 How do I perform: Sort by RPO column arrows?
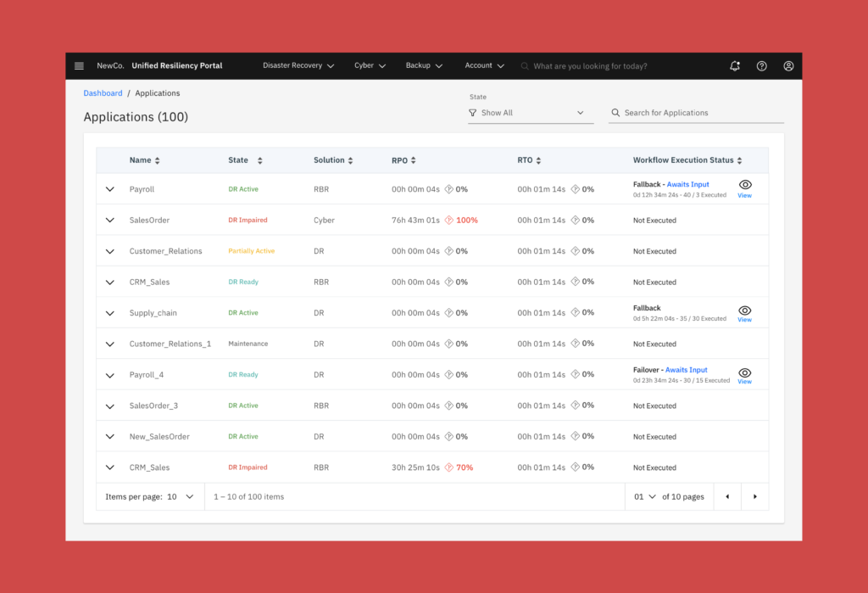tap(413, 160)
